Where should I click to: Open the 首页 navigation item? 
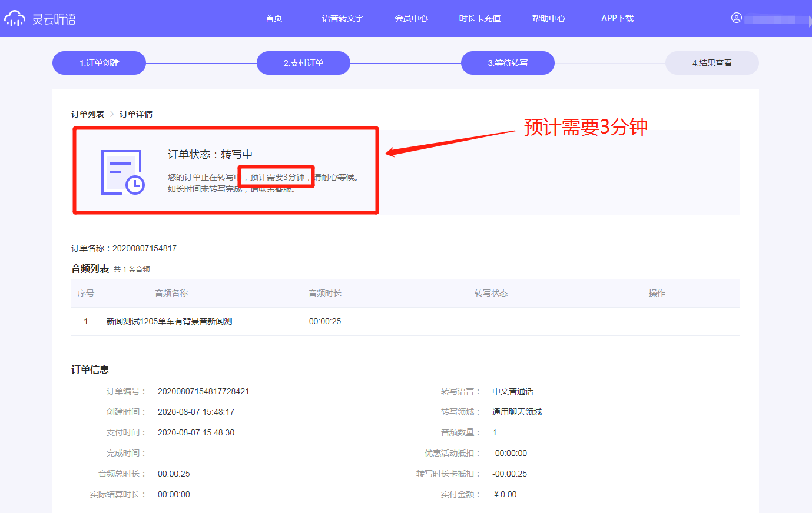(x=274, y=18)
